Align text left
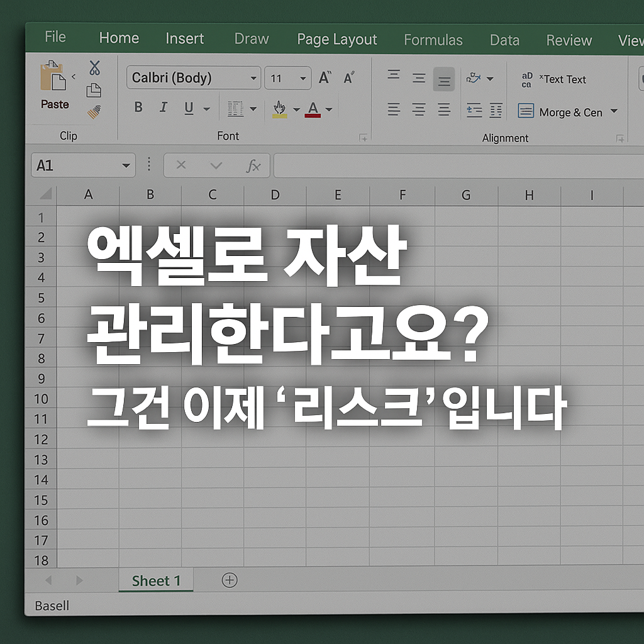The image size is (644, 644). coord(394,109)
